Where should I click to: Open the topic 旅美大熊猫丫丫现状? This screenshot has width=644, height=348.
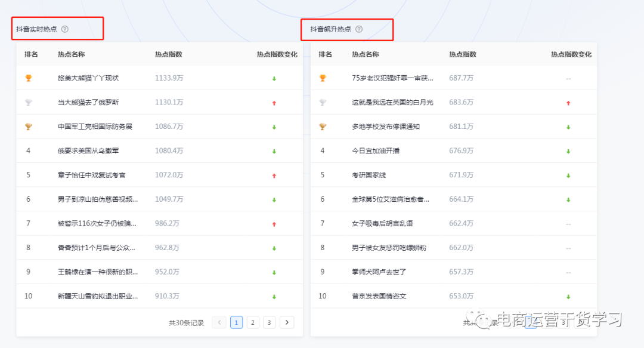[88, 78]
